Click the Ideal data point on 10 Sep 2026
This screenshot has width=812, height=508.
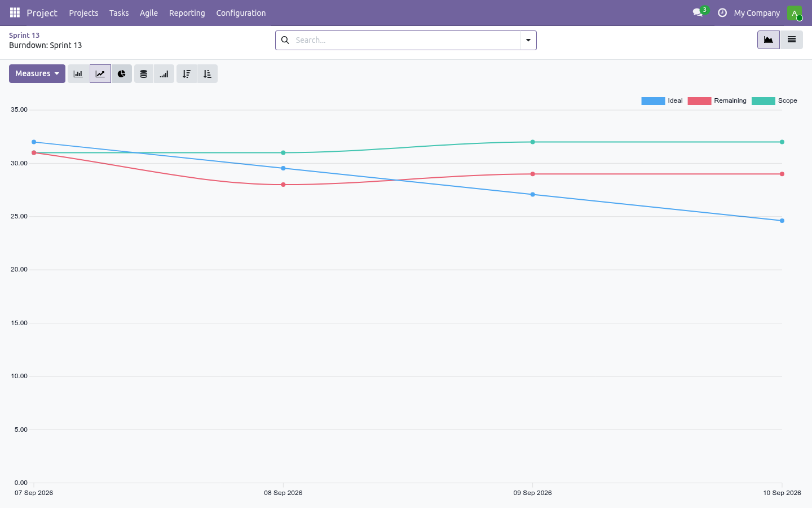[782, 221]
